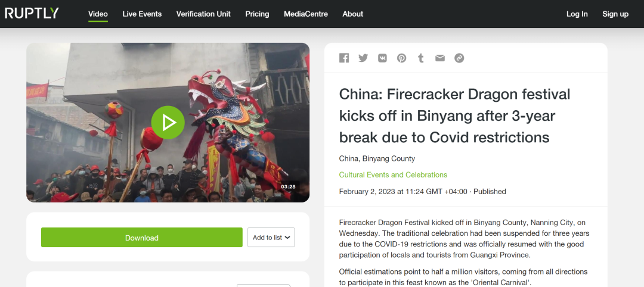This screenshot has width=644, height=287.
Task: Go to Live Events
Action: (x=142, y=14)
